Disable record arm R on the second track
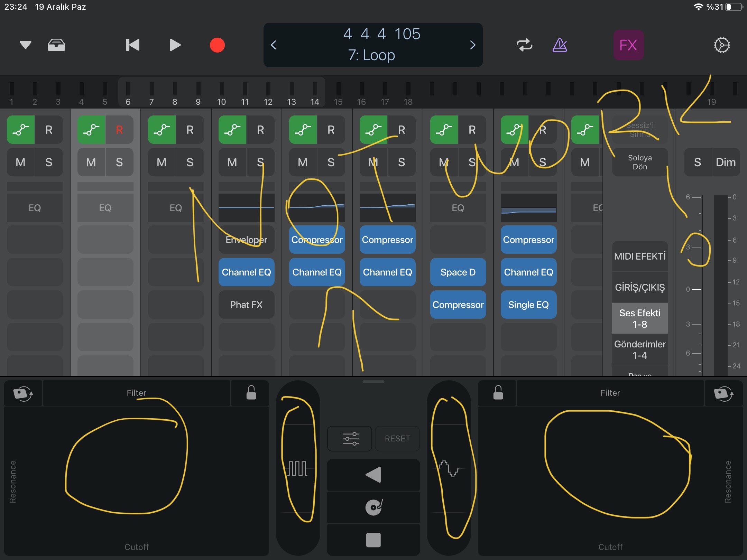This screenshot has width=747, height=560. (119, 130)
